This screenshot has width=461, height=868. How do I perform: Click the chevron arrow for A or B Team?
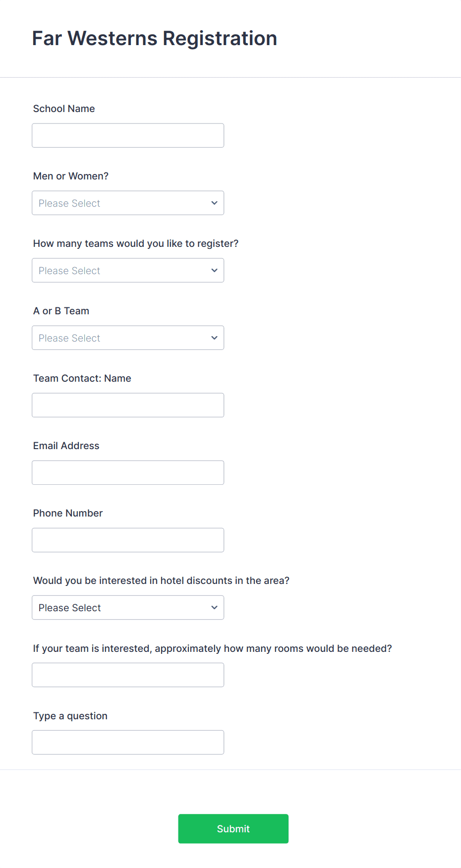click(214, 338)
